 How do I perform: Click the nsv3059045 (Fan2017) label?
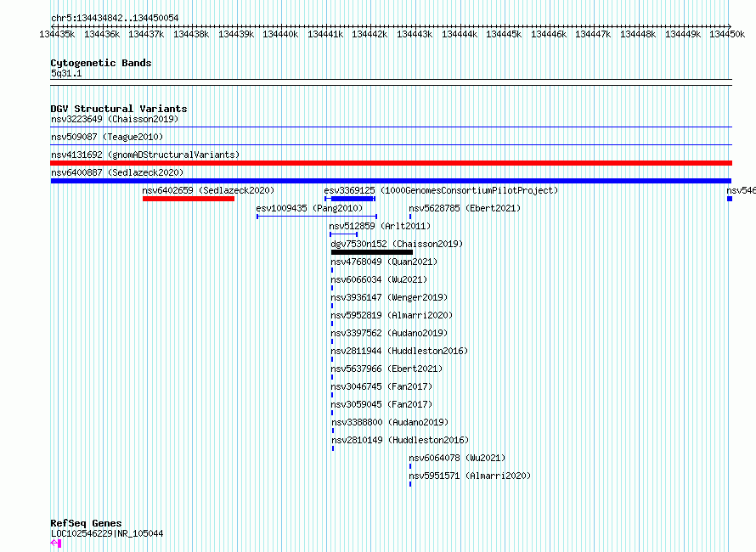pyautogui.click(x=382, y=404)
